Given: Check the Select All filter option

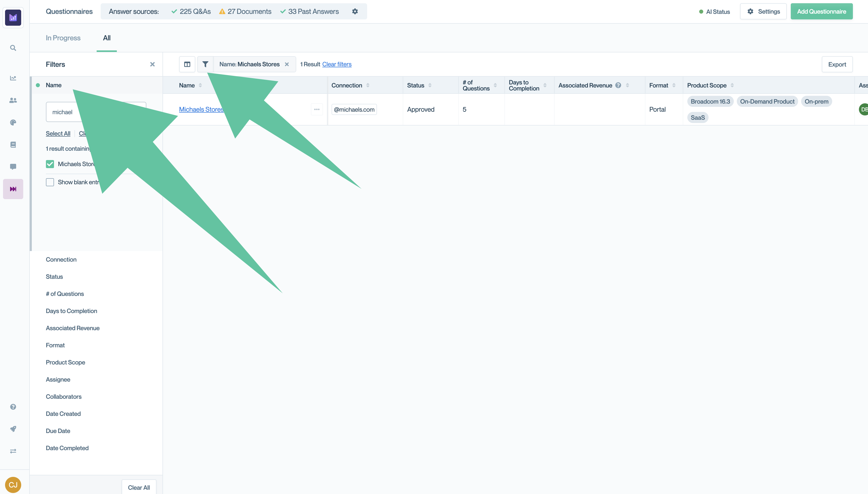Looking at the screenshot, I should [58, 133].
